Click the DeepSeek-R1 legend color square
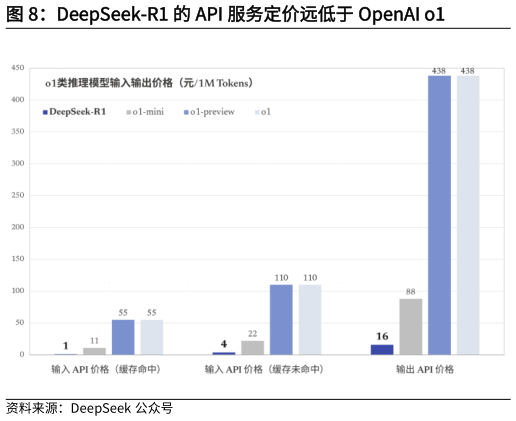 coord(45,112)
